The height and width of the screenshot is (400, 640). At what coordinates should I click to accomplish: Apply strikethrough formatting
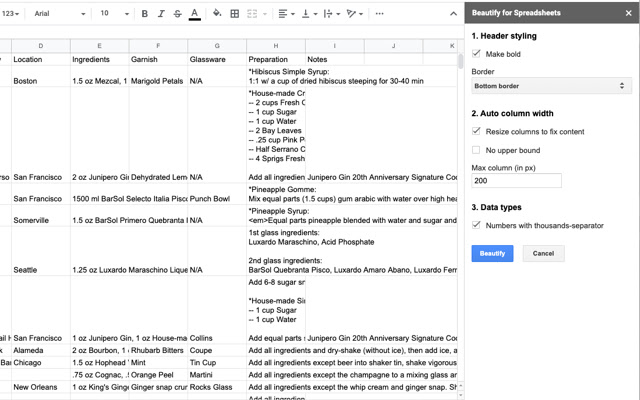point(178,14)
